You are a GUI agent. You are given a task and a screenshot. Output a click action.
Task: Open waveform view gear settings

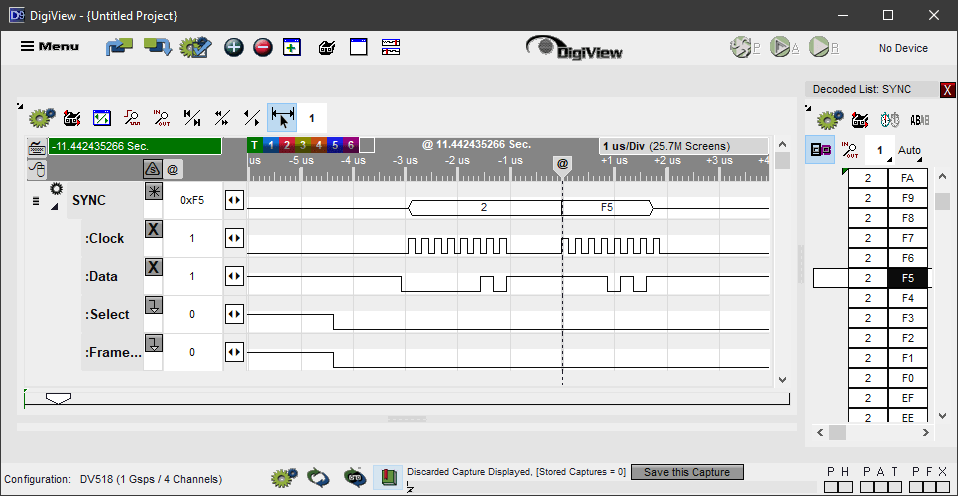[x=41, y=118]
